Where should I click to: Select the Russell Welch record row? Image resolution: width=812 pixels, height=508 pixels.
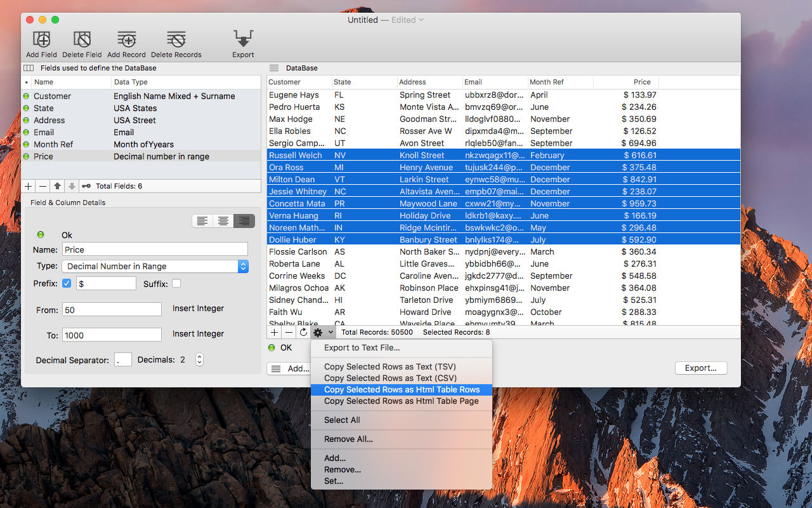pos(504,156)
